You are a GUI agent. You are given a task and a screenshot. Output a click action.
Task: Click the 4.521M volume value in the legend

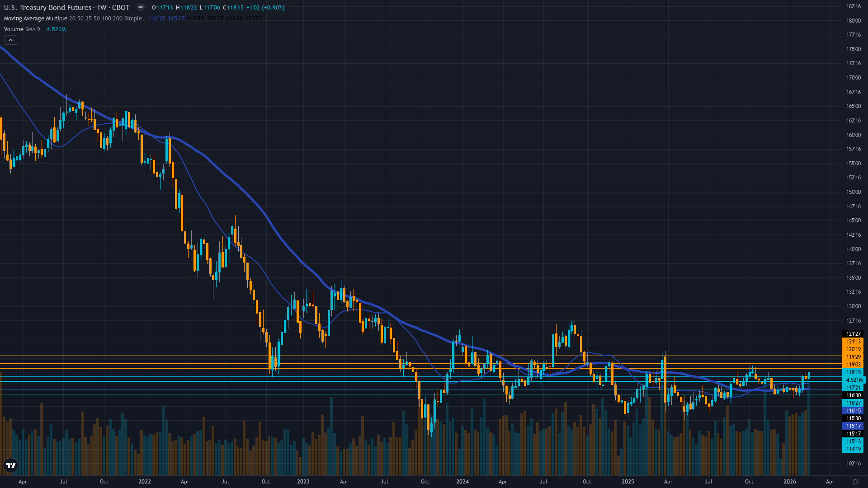(56, 29)
